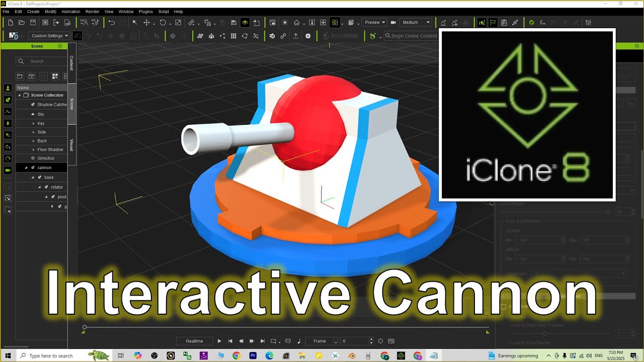The image size is (644, 362).
Task: Click the next frame button
Action: point(252,341)
